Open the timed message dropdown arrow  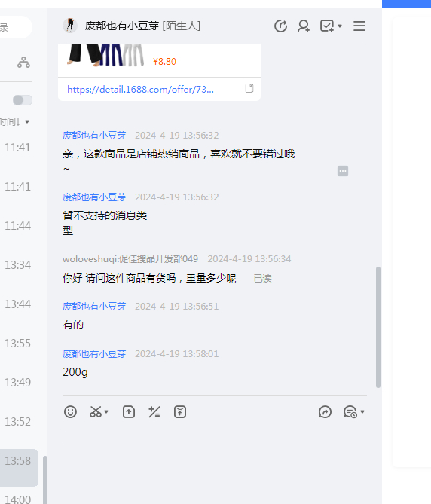[x=362, y=412]
